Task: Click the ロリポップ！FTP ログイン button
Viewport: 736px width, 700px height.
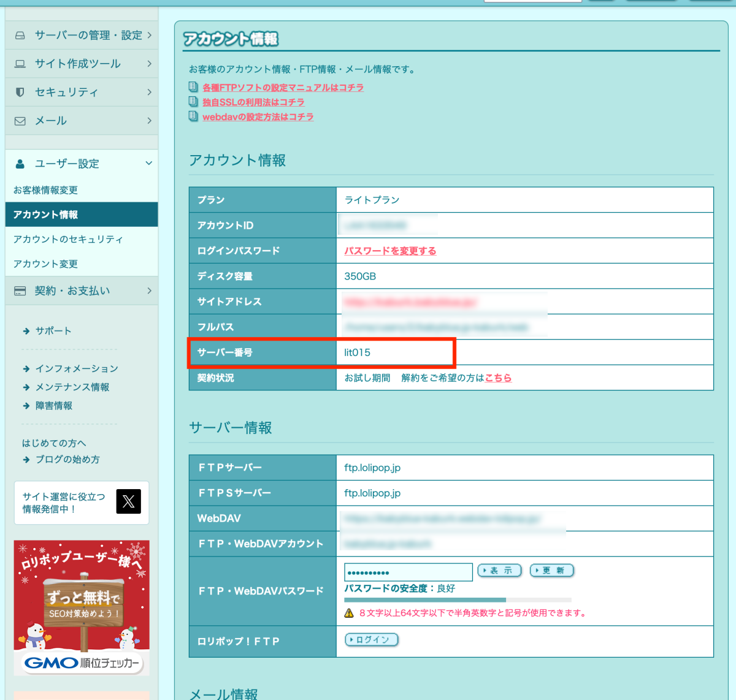Action: (x=372, y=640)
